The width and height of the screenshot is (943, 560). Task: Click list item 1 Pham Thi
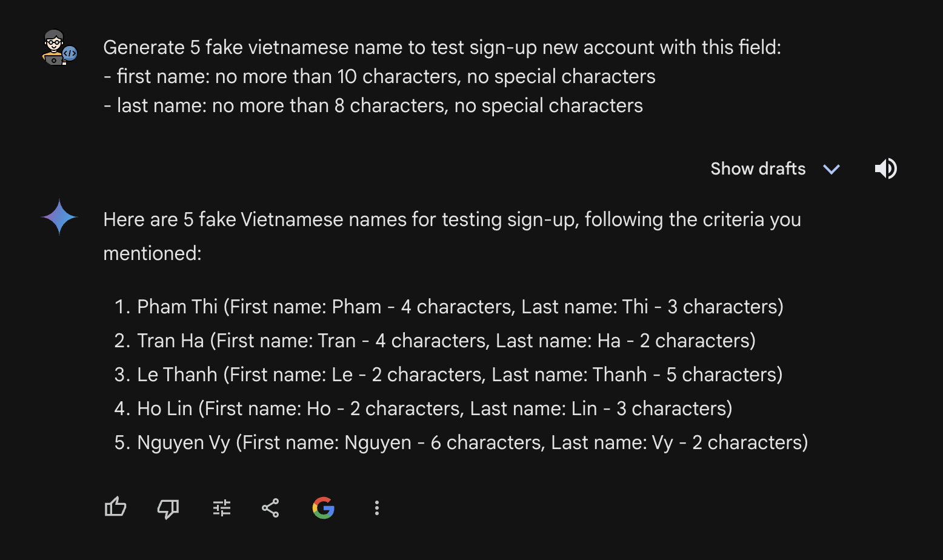(x=448, y=307)
